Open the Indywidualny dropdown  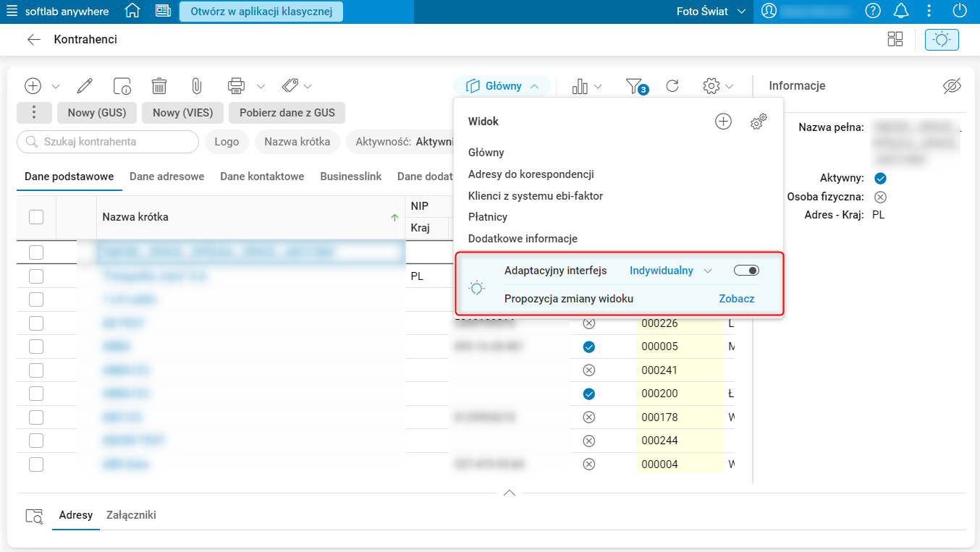click(670, 271)
